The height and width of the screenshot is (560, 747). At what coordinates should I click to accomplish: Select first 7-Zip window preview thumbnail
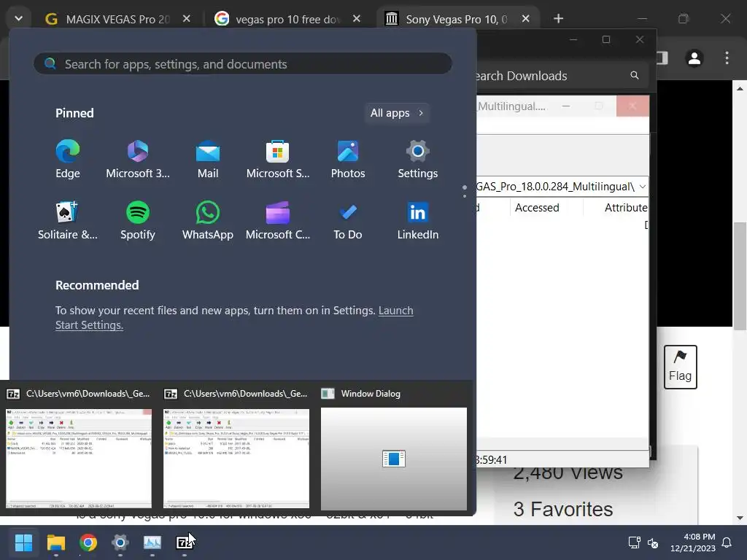click(x=79, y=459)
